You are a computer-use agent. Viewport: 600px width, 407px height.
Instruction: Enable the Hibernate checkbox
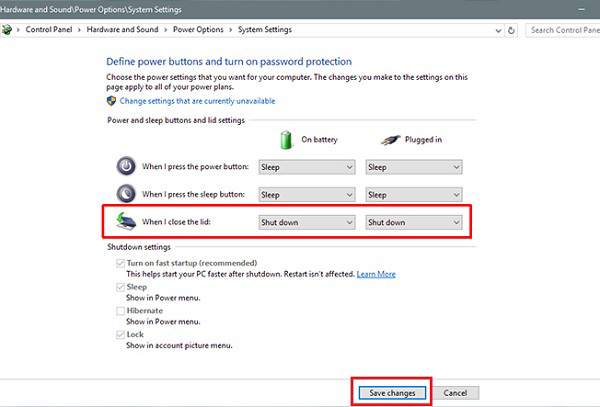(x=121, y=311)
